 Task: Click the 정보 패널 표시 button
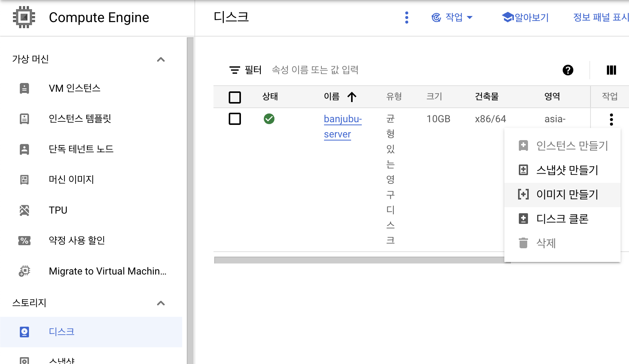(x=601, y=18)
